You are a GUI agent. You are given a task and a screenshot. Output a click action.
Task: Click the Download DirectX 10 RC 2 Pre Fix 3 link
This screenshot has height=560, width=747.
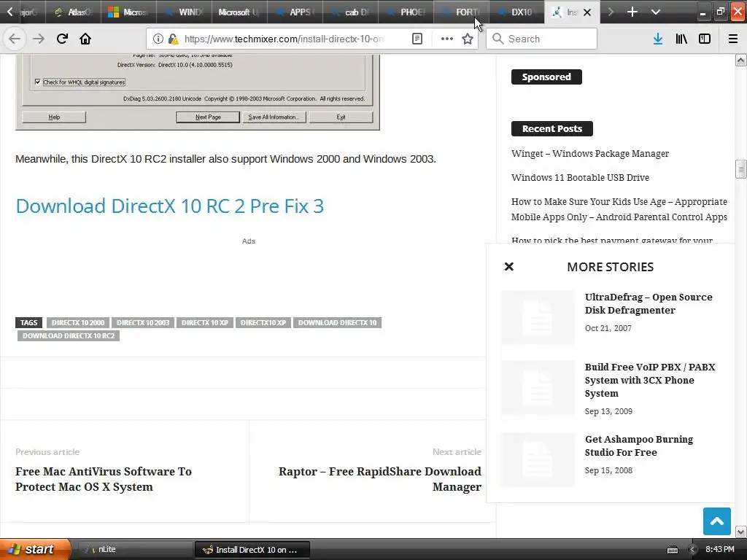[x=169, y=206]
